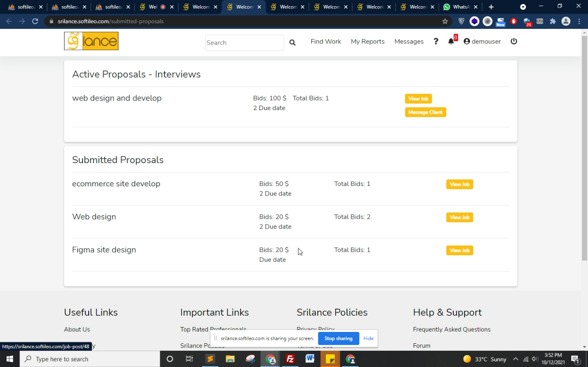Click Message Client button

click(x=425, y=112)
